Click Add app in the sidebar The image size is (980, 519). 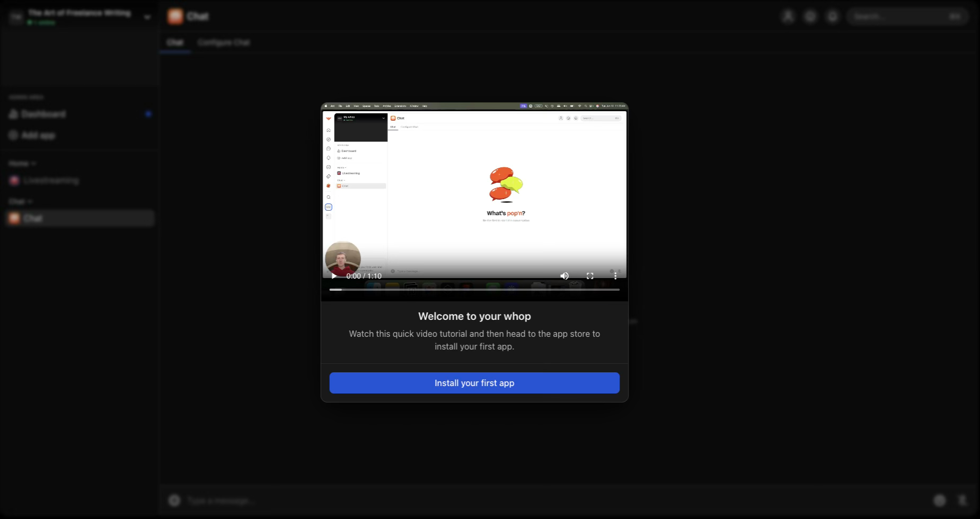click(x=38, y=136)
